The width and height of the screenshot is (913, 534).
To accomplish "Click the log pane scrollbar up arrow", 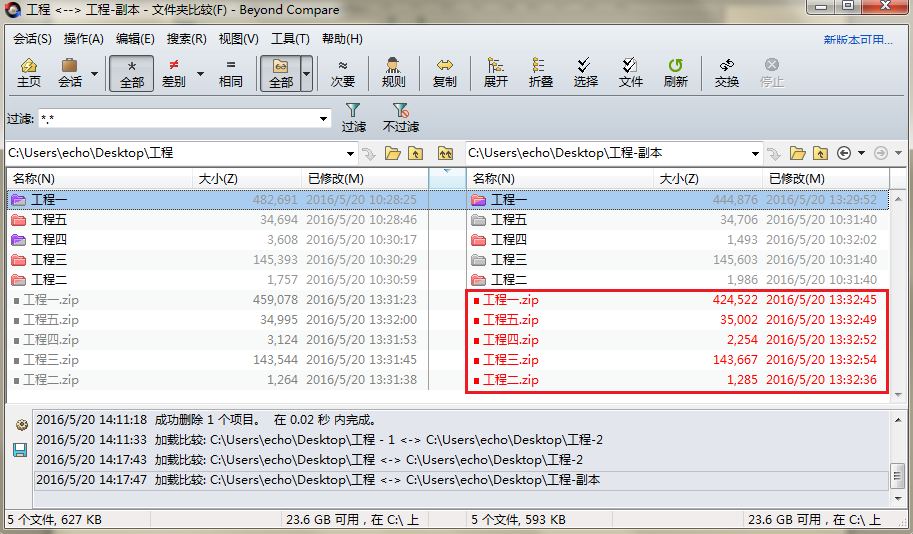I will click(898, 419).
